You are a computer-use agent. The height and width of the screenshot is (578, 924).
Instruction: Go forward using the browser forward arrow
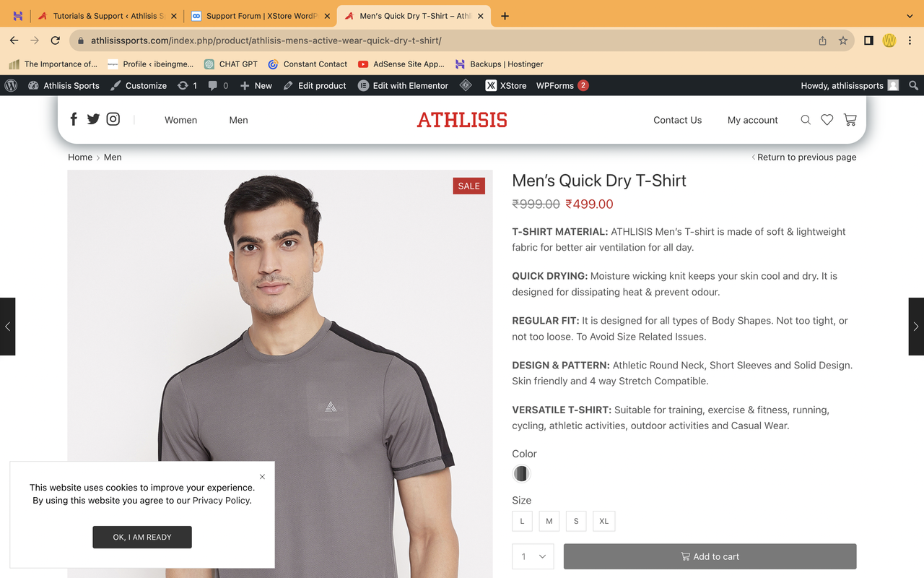coord(35,40)
